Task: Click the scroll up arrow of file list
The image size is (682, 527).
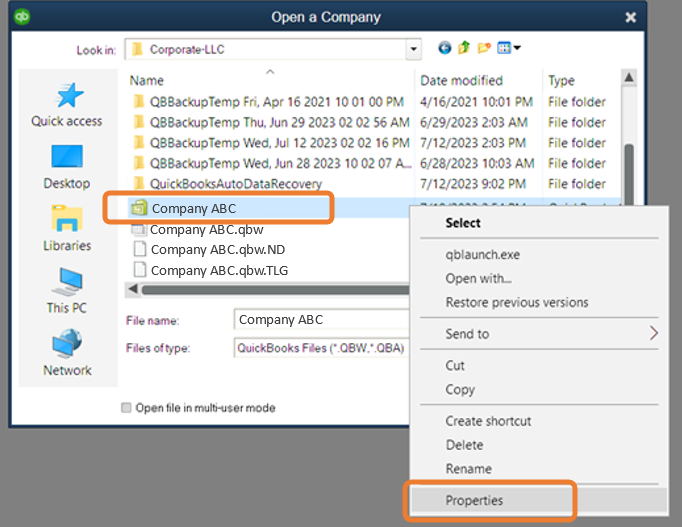Action: point(629,78)
